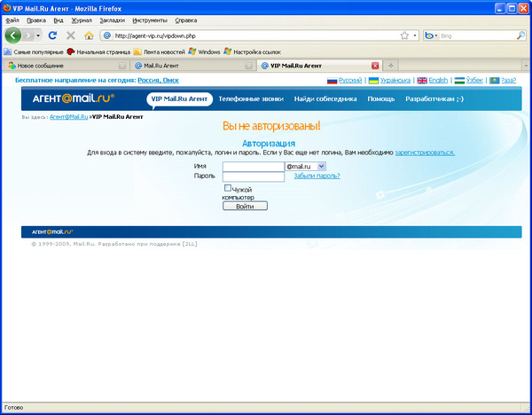Viewport: 532px width, 415px height.
Task: Switch language via Ўзбек link
Action: (x=474, y=81)
